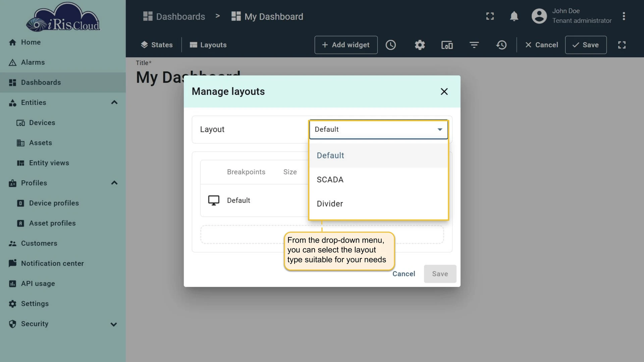
Task: Open Devices under Entities
Action: [x=63, y=123]
